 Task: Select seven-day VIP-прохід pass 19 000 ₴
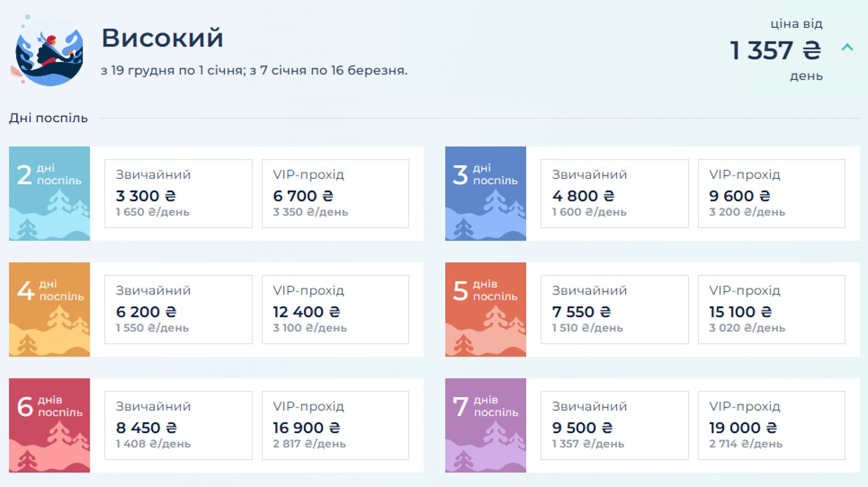point(771,425)
